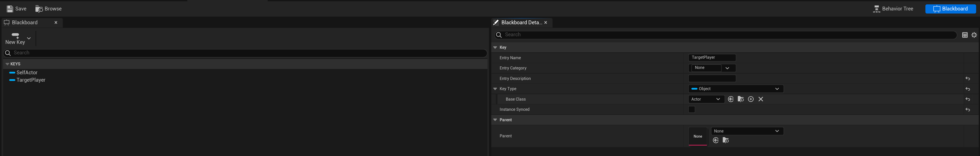Click the Instance Synced label
980x156 pixels.
point(514,110)
